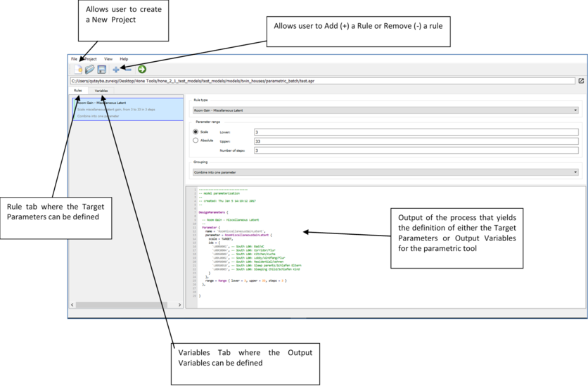Click the Open Project folder icon

90,70
